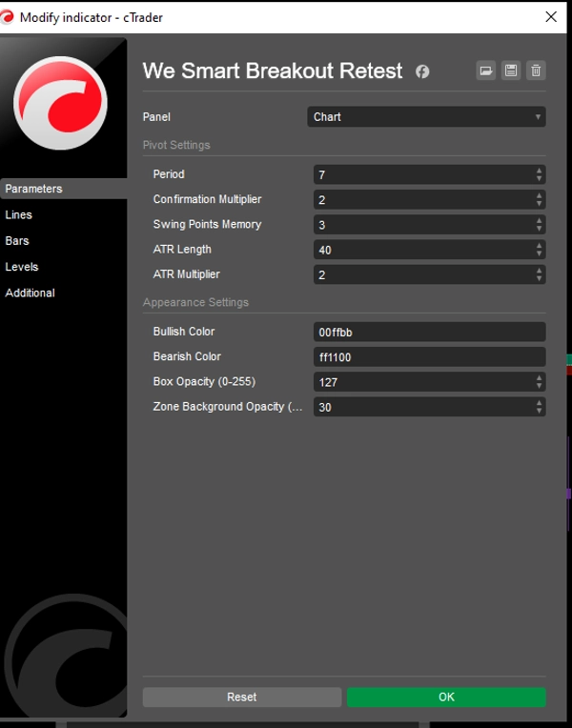
Task: Click the load parameters folder icon
Action: click(486, 71)
